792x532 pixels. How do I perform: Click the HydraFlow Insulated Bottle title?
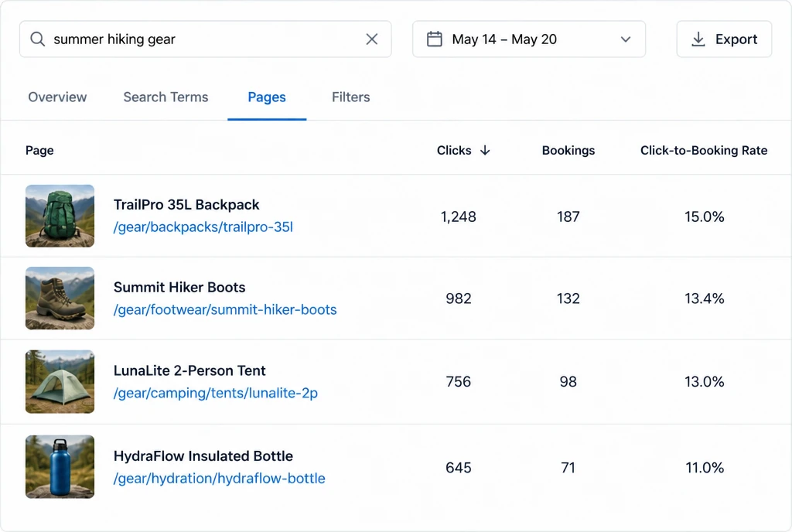203,455
